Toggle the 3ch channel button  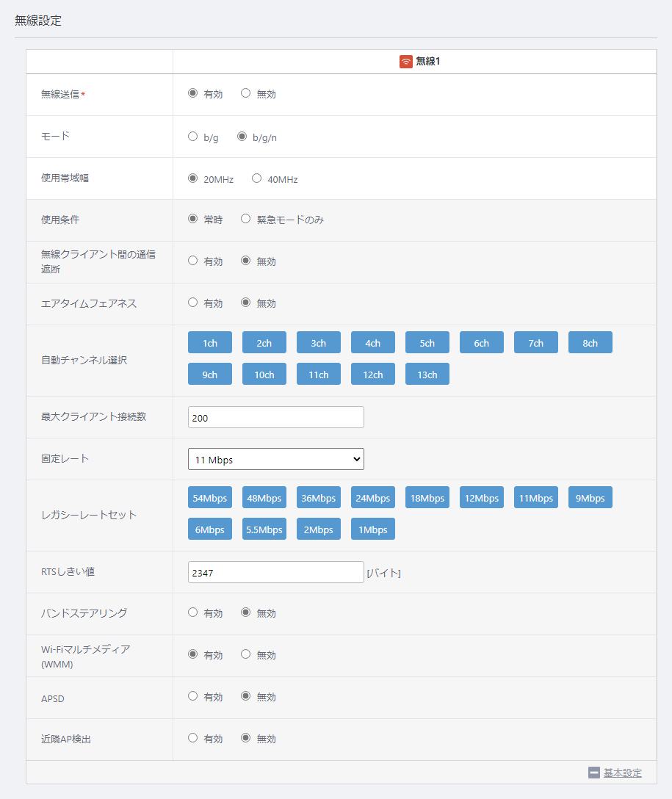click(x=319, y=342)
